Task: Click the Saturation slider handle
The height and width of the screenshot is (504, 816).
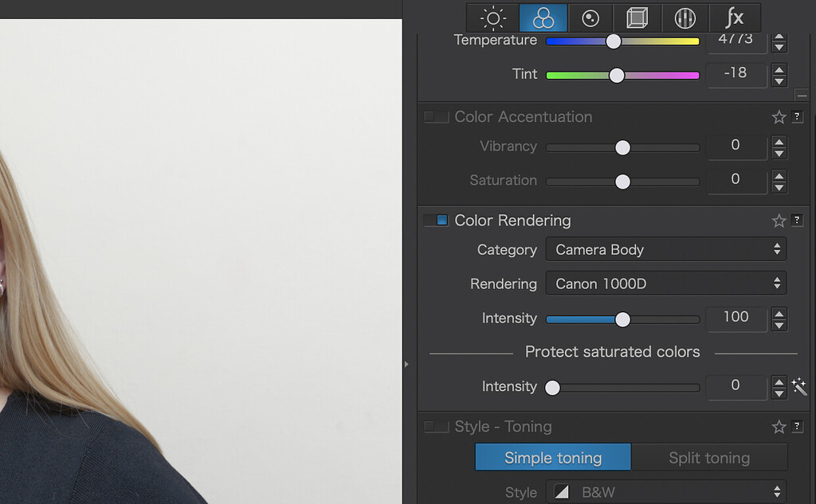Action: 622,182
